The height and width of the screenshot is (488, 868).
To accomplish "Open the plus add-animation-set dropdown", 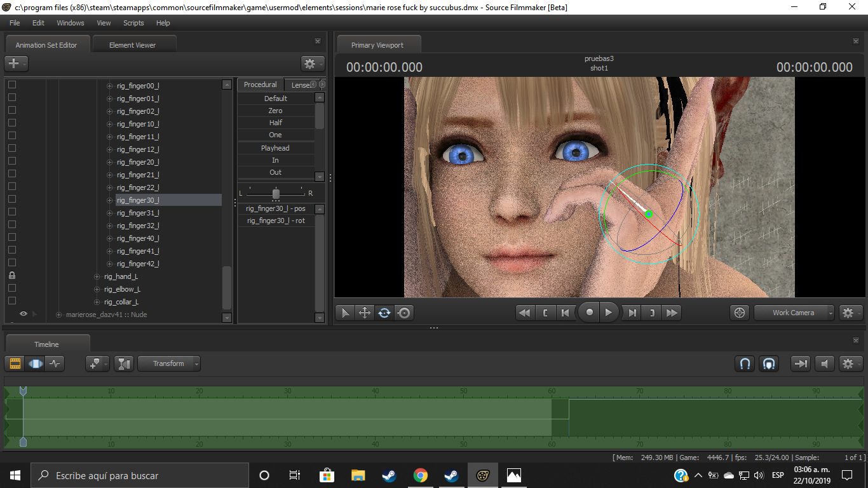I will point(16,64).
